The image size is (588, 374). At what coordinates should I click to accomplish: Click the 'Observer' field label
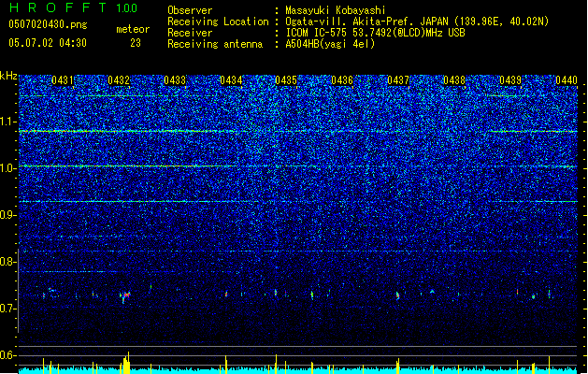coord(190,10)
